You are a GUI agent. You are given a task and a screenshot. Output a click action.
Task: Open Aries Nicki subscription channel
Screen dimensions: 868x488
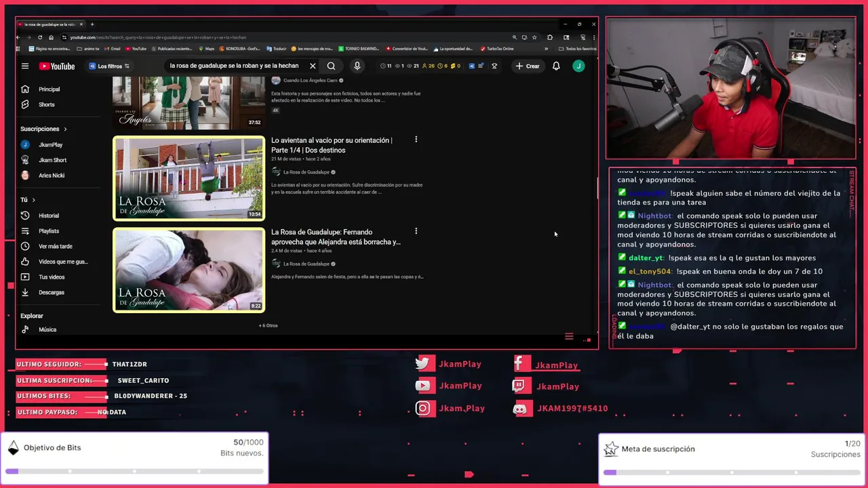pyautogui.click(x=52, y=176)
